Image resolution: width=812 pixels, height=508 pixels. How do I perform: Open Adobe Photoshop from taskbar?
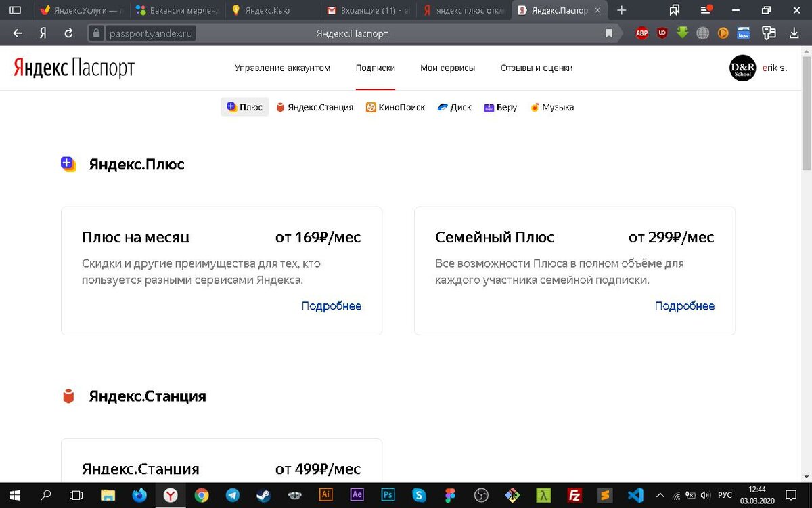388,494
